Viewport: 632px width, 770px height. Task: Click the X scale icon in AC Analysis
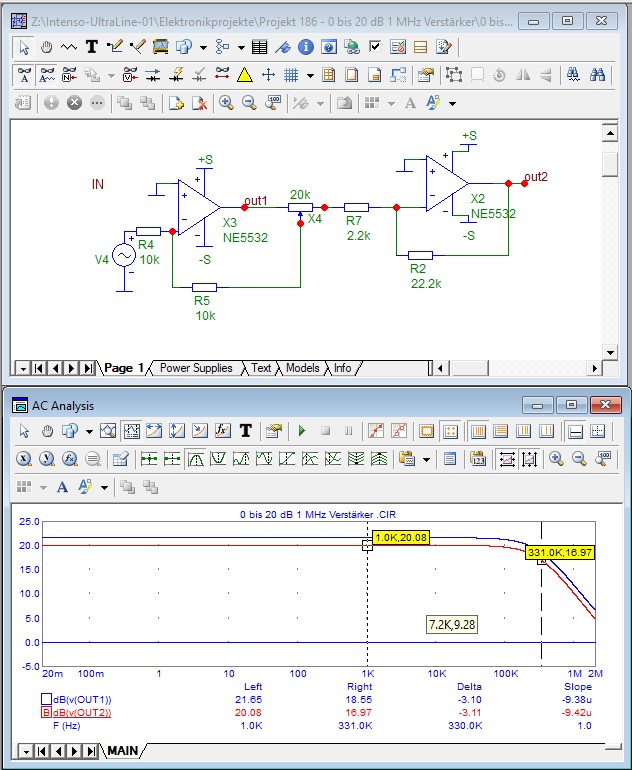point(23,459)
